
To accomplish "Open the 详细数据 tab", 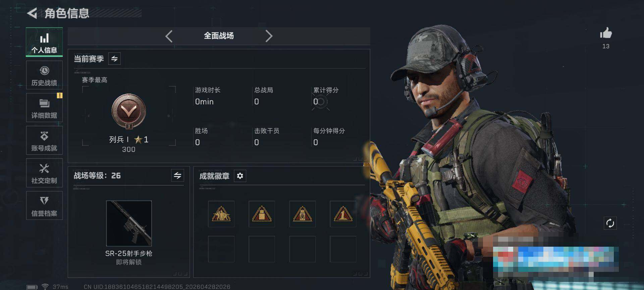I will coord(44,108).
